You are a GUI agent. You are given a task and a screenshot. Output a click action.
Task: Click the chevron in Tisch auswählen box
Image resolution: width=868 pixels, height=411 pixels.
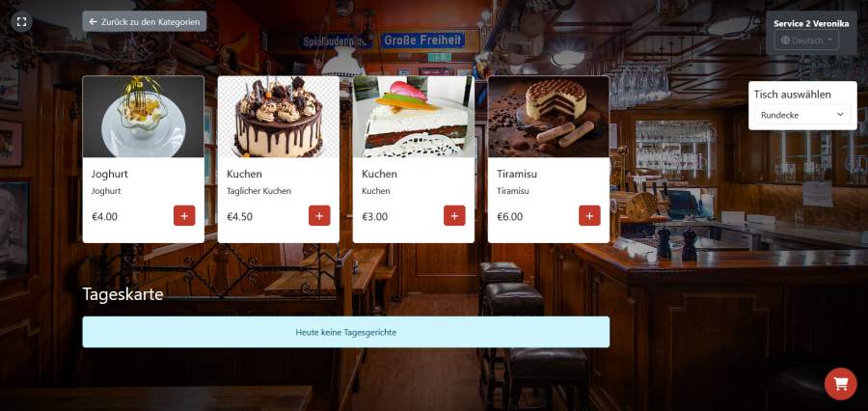840,115
